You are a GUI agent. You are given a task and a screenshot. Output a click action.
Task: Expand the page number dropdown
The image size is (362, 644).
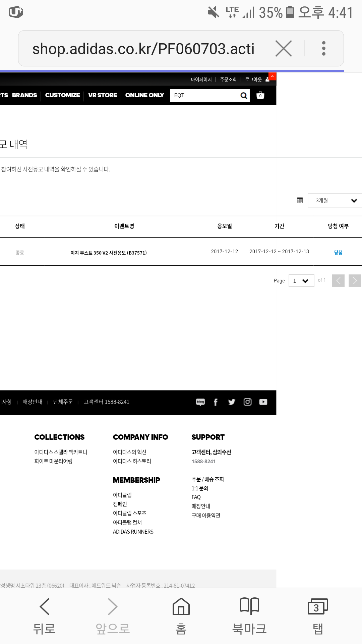pyautogui.click(x=301, y=280)
